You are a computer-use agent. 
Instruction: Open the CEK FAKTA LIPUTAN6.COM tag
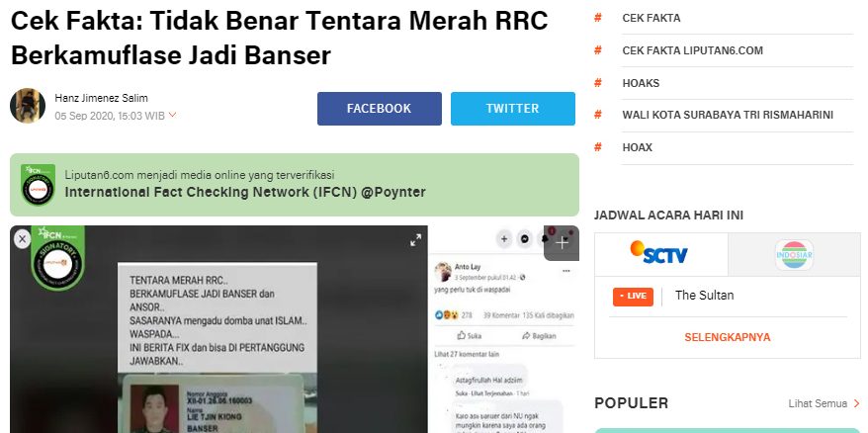pos(692,50)
